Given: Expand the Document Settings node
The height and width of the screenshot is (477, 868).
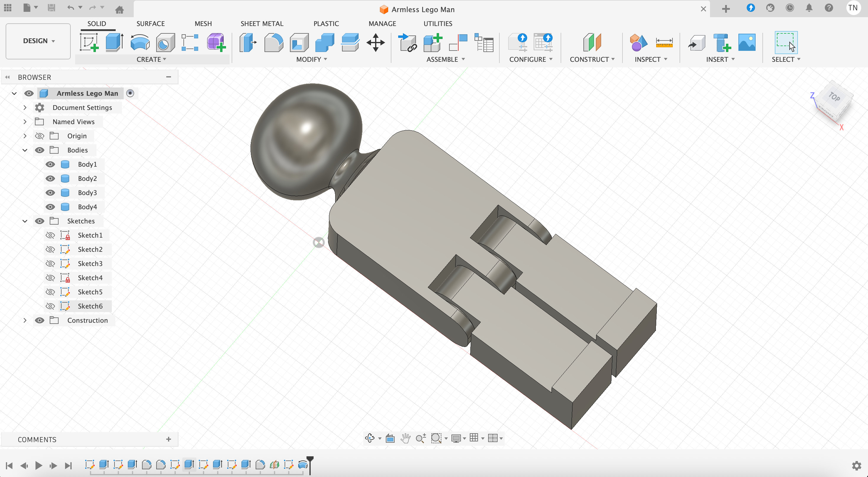Looking at the screenshot, I should pyautogui.click(x=25, y=107).
